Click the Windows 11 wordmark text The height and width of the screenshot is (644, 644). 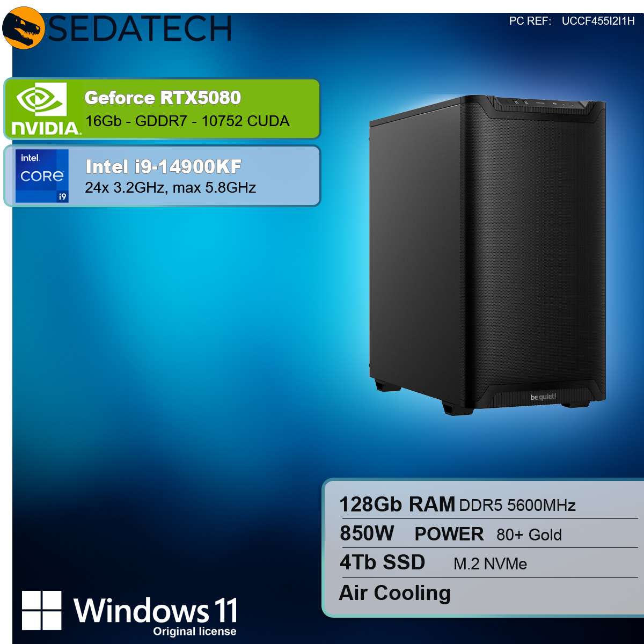(x=156, y=611)
